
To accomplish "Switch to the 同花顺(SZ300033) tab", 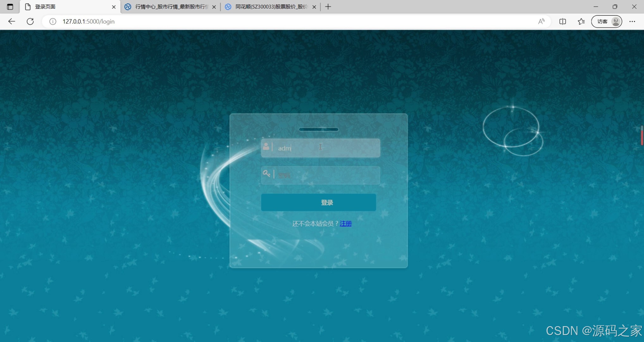I will [271, 7].
